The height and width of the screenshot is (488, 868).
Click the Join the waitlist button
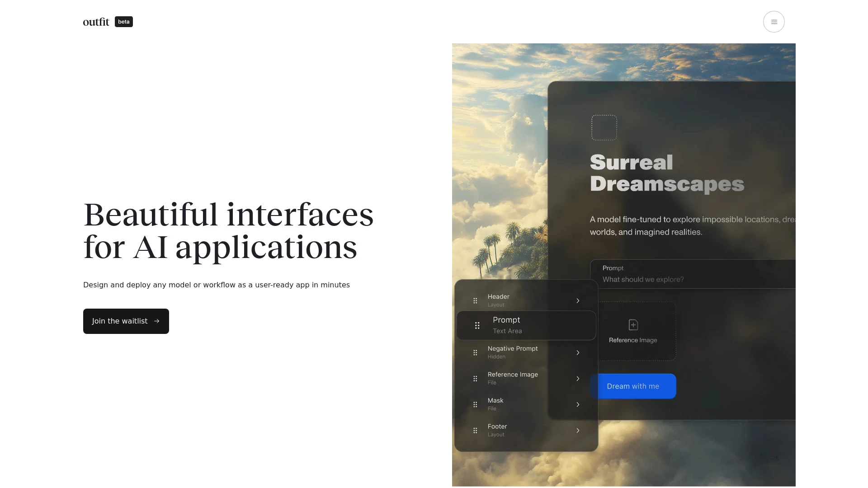(x=126, y=321)
